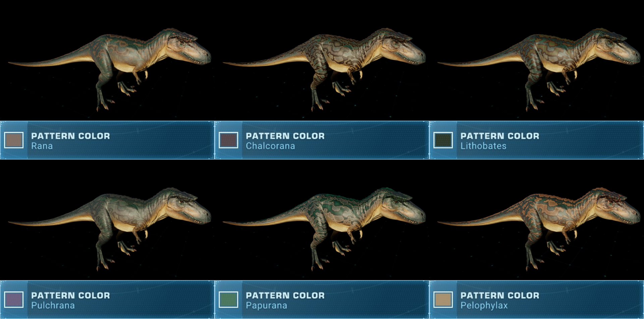Click the "Lithobates" name text
Screen dimensions: 644x319
click(x=483, y=146)
